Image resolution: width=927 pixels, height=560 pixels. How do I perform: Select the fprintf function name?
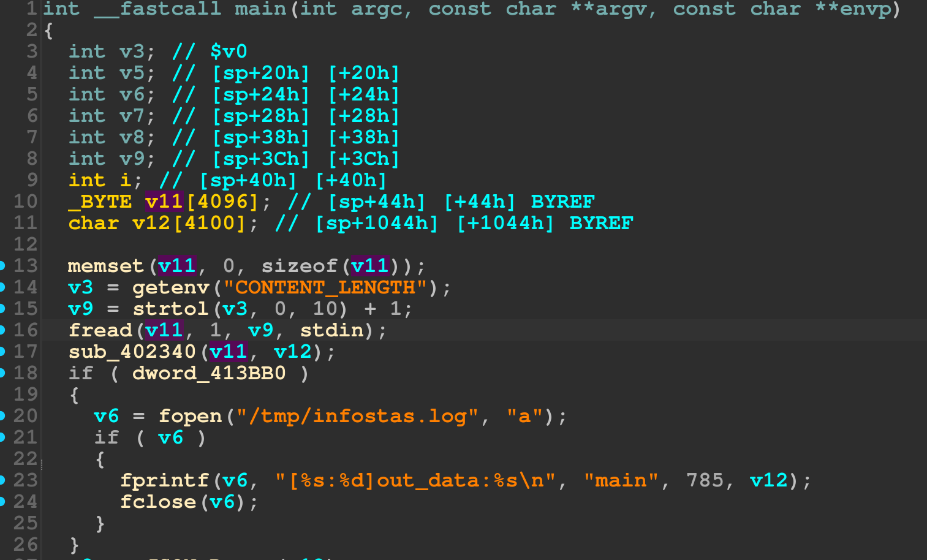[x=164, y=480]
